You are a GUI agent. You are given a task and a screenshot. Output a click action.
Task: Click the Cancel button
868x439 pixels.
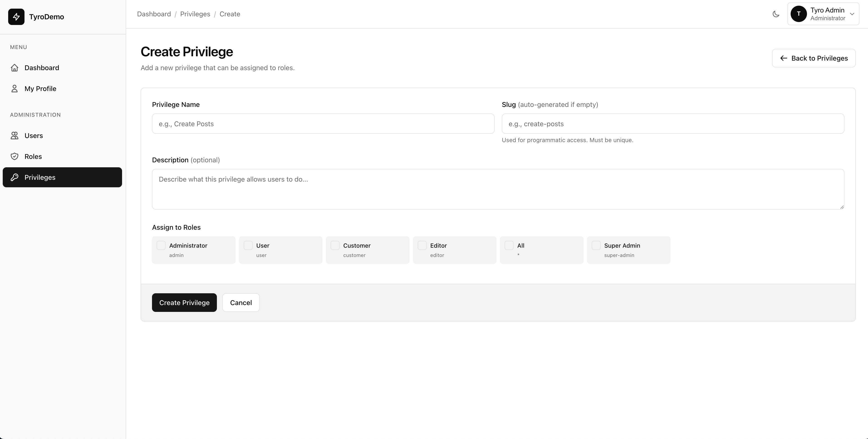coord(240,303)
